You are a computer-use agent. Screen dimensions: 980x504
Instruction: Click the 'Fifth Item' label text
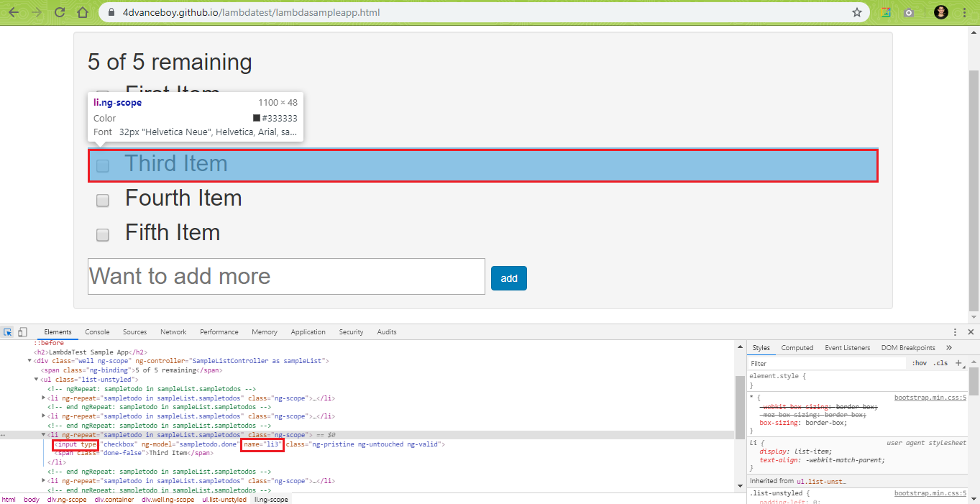coord(173,232)
